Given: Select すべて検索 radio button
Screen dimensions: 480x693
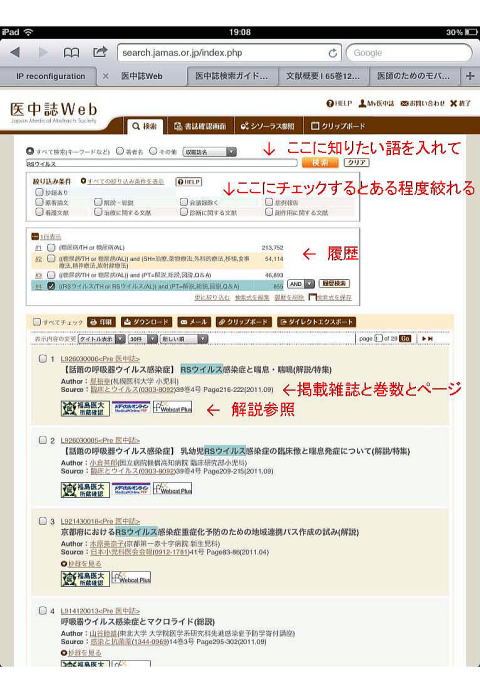Looking at the screenshot, I should (x=30, y=151).
